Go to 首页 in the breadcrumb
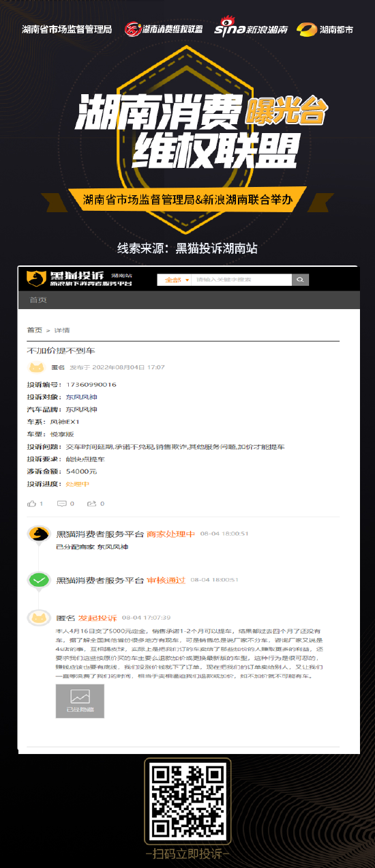 click(x=34, y=330)
